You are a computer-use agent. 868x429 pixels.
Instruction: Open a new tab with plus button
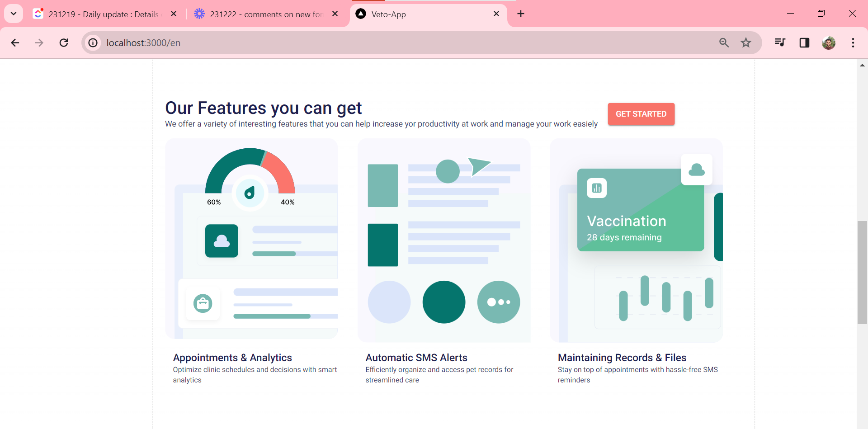coord(521,14)
